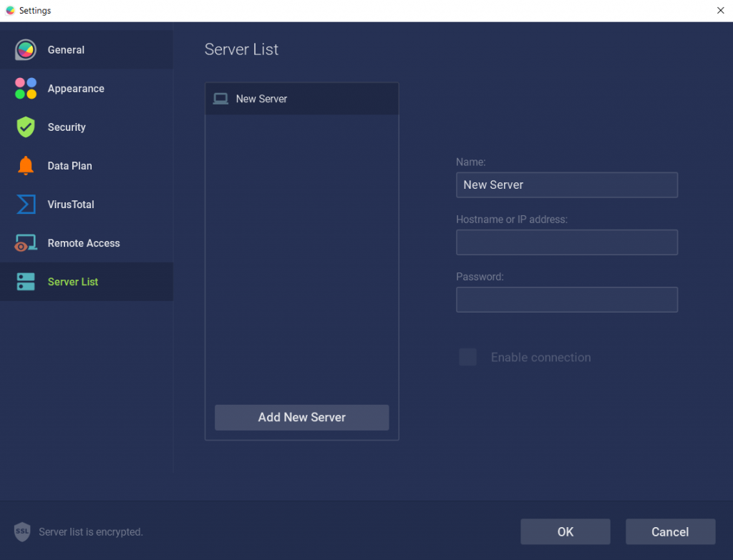This screenshot has width=733, height=560.
Task: Click the 'Settings' window title text
Action: click(35, 11)
